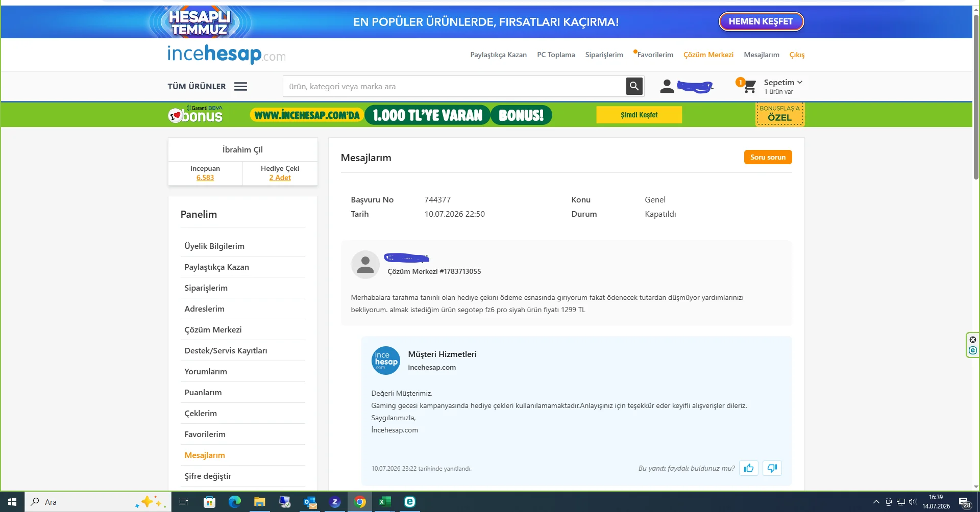The image size is (980, 512).
Task: Open Mesajlarım in top navigation
Action: pos(762,55)
